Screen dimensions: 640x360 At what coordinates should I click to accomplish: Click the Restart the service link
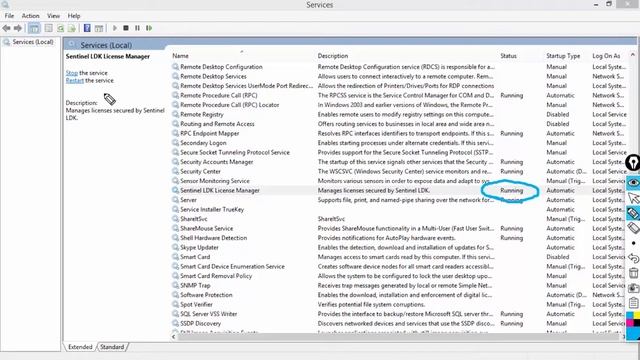pyautogui.click(x=75, y=80)
